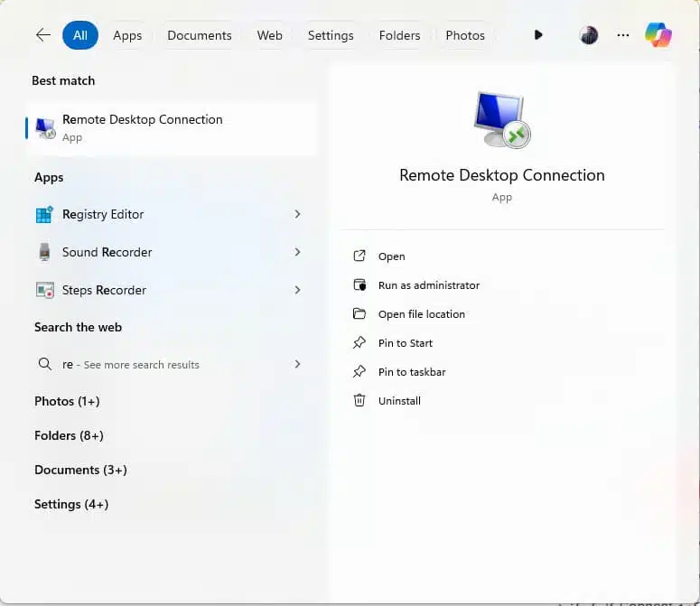Open the Documents (3+) category
Image resolution: width=700 pixels, height=606 pixels.
pyautogui.click(x=80, y=470)
